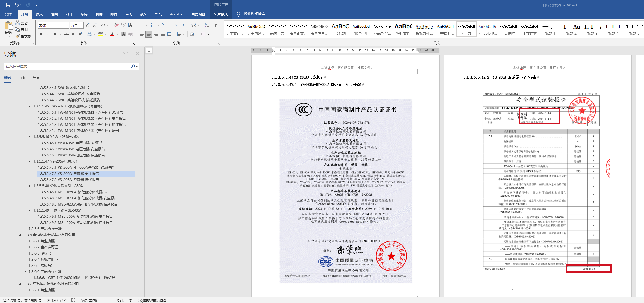This screenshot has height=303, width=644.
Task: Open the phonetic guide (wén) tool
Action: tap(124, 25)
